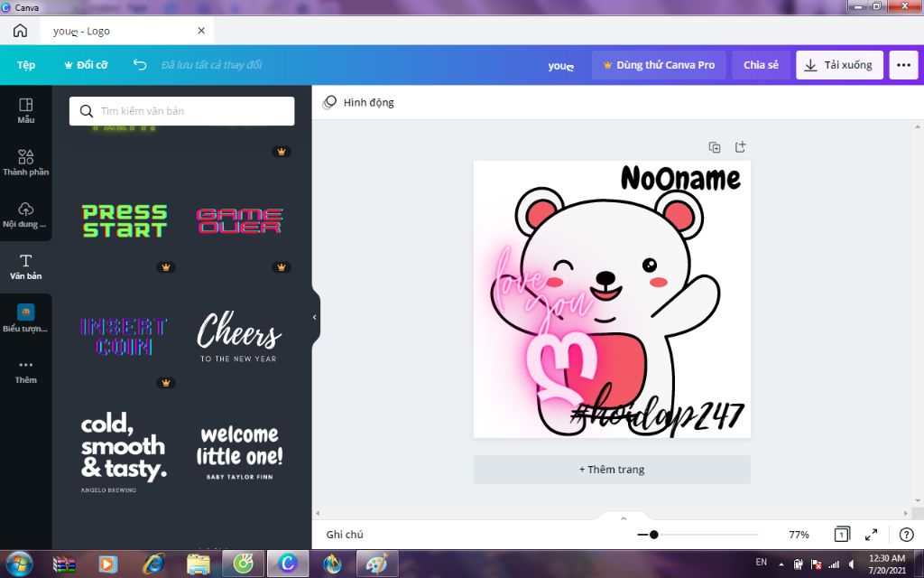This screenshot has width=924, height=578.
Task: Click crown icon under INSERT COIN template
Action: click(166, 383)
